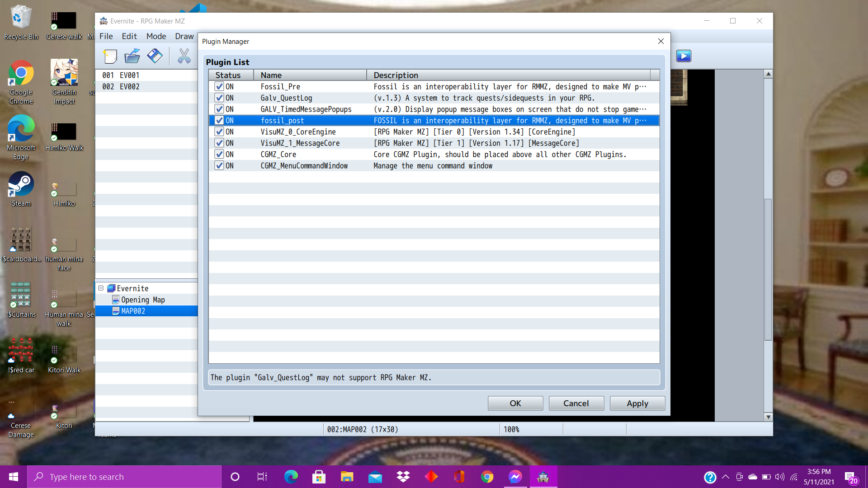The image size is (868, 488).
Task: Toggle the fossil_post plugin checkbox
Action: (219, 120)
